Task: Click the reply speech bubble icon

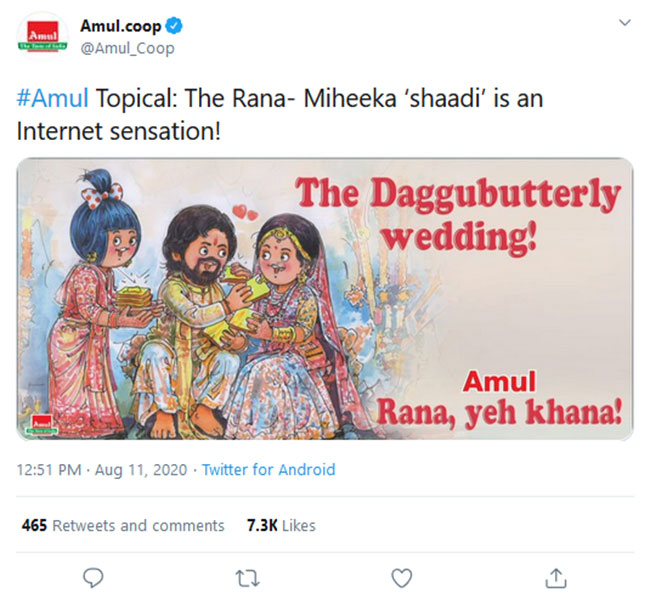Action: point(94,577)
